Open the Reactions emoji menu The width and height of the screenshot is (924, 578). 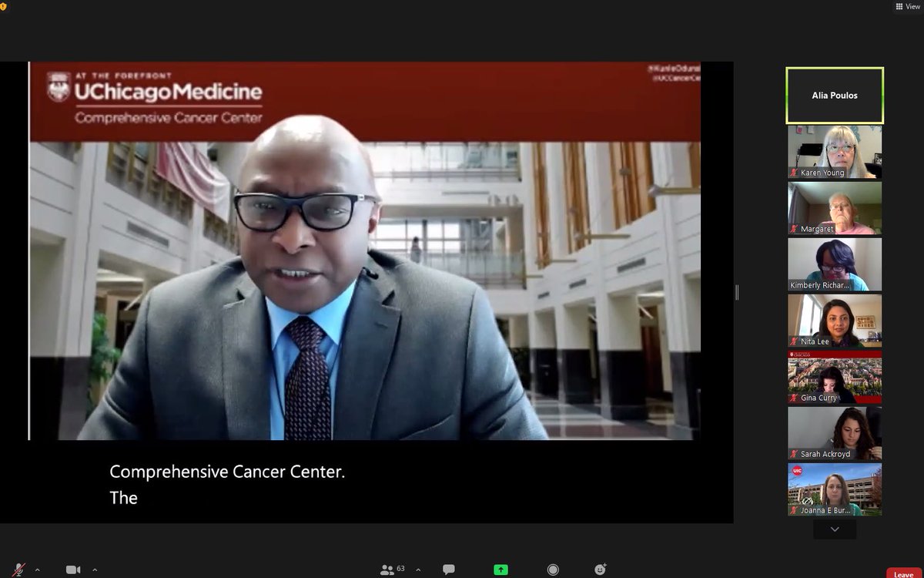[x=600, y=570]
